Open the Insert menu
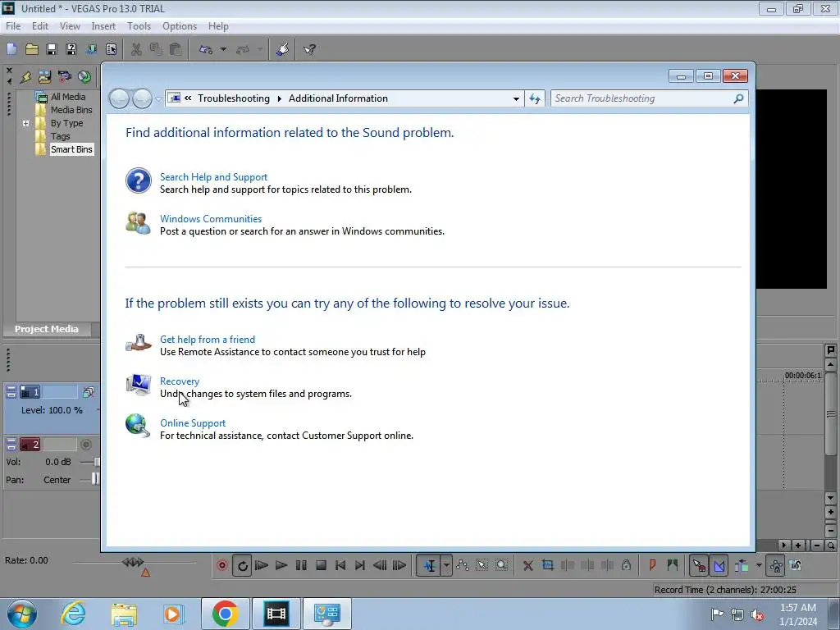The image size is (840, 630). (x=103, y=25)
